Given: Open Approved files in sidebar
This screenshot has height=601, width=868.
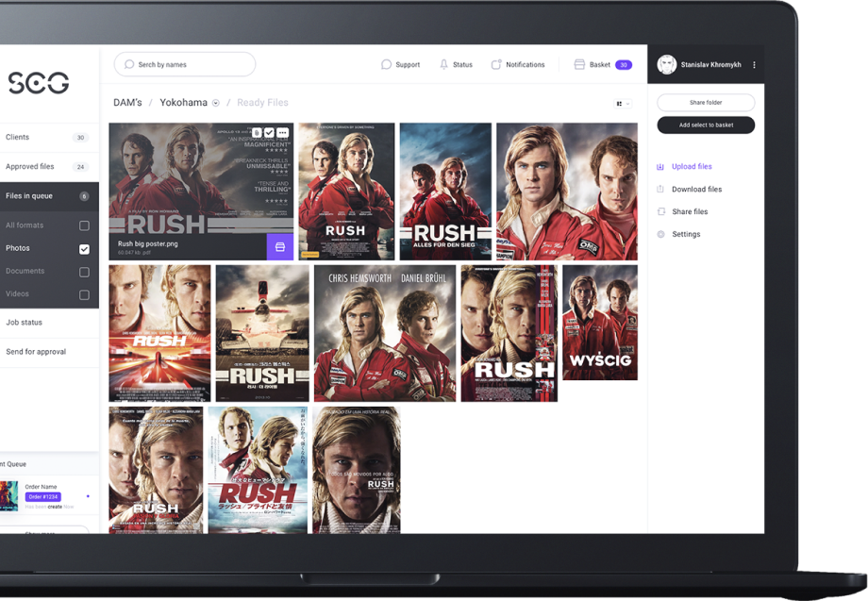Looking at the screenshot, I should coord(49,167).
